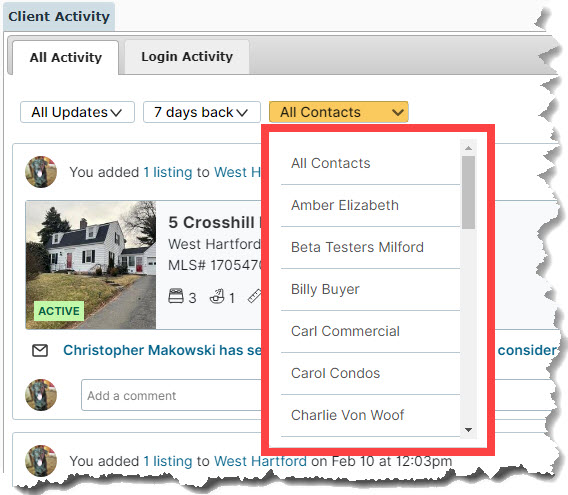Click the bathroom count icon

[x=217, y=296]
